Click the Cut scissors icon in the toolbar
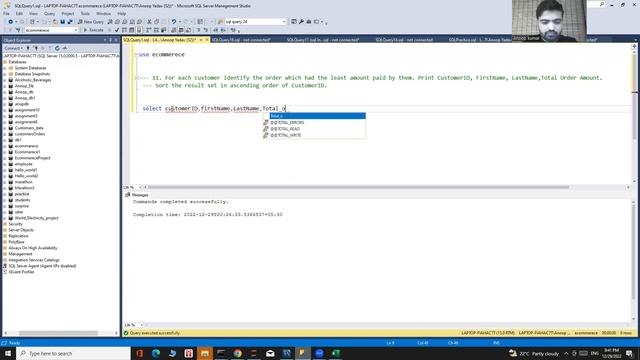 149,22
